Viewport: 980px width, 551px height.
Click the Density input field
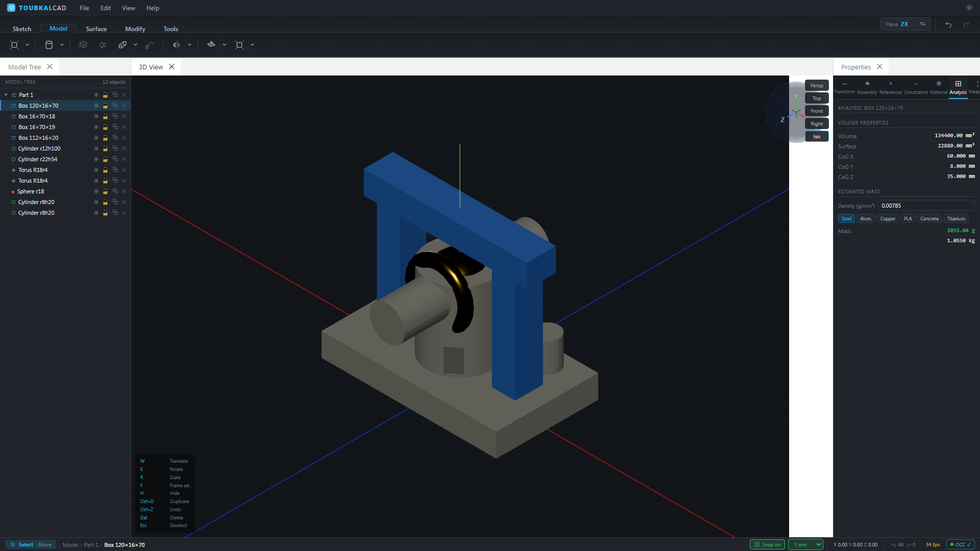coord(926,206)
